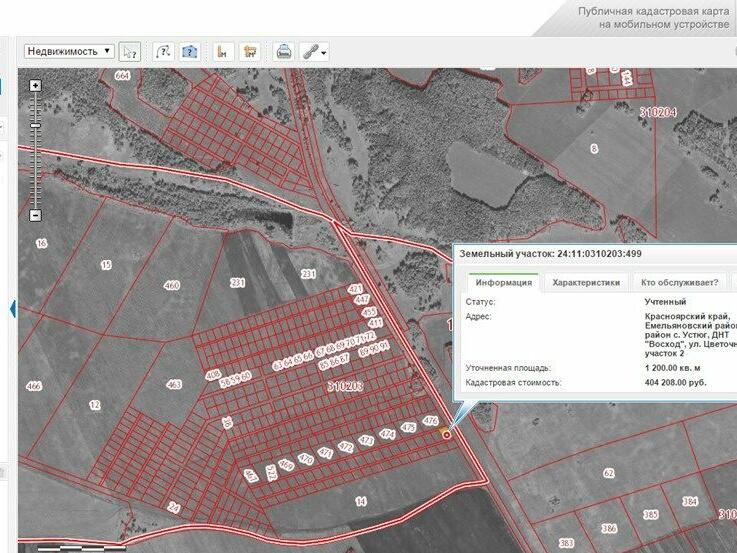737x553 pixels.
Task: Select the measure distance ruler tool
Action: coord(223,51)
